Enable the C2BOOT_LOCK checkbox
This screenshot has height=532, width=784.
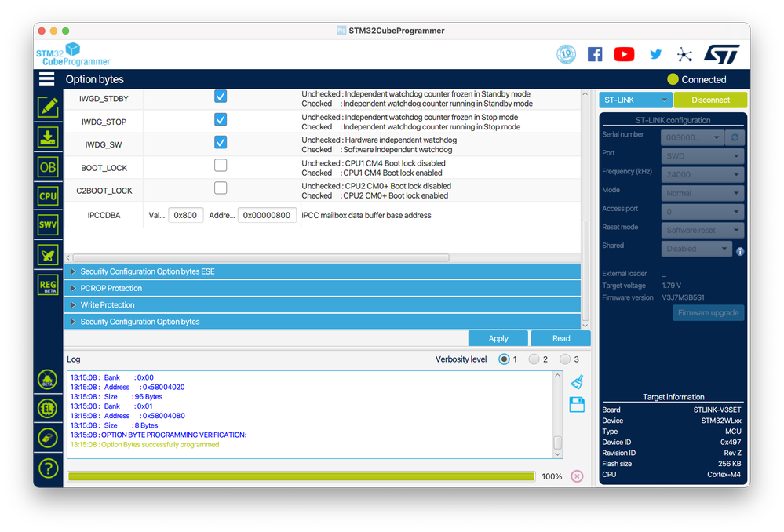(221, 188)
